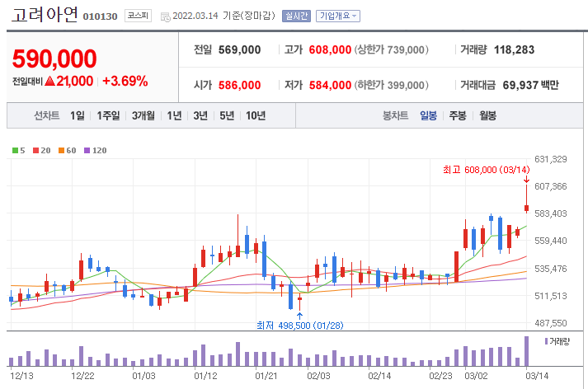Switch to the 주봉 candlestick chart

coord(458,115)
